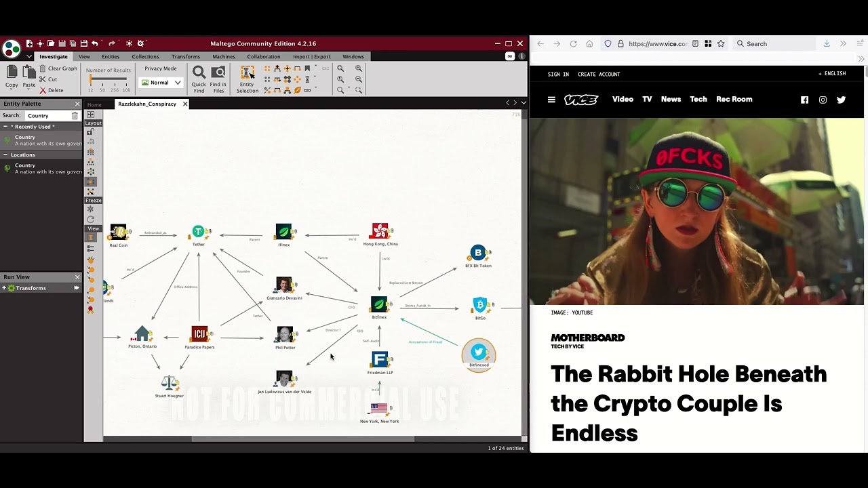
Task: Switch to the Home graph tab
Action: (94, 104)
